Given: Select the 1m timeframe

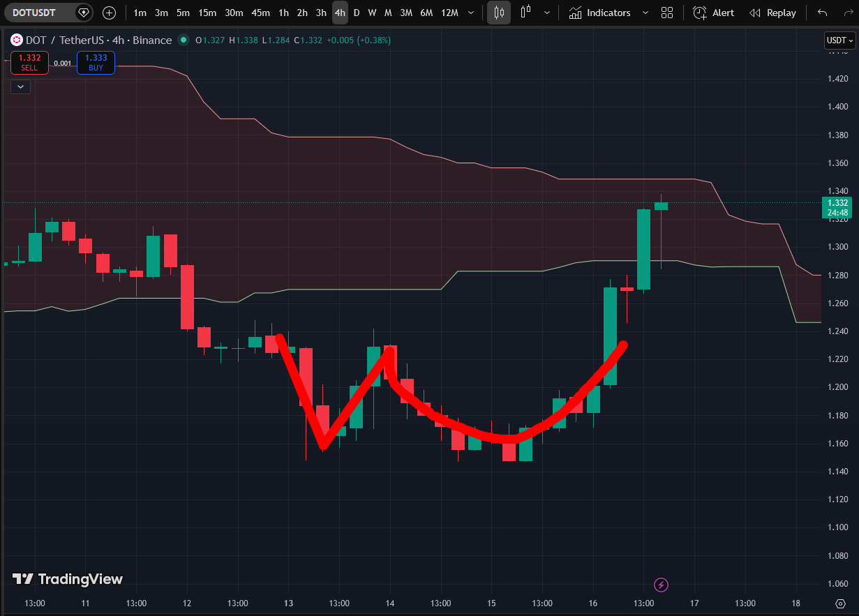Looking at the screenshot, I should [140, 13].
